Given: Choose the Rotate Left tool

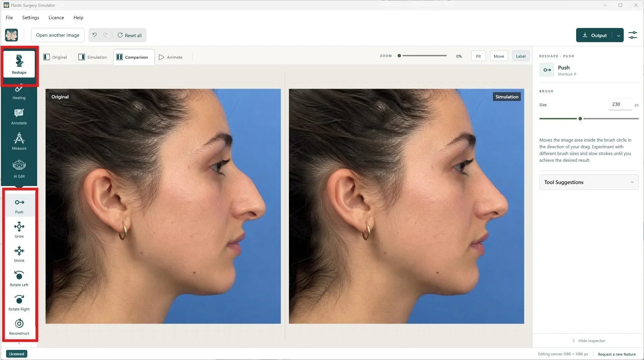Looking at the screenshot, I should [19, 278].
